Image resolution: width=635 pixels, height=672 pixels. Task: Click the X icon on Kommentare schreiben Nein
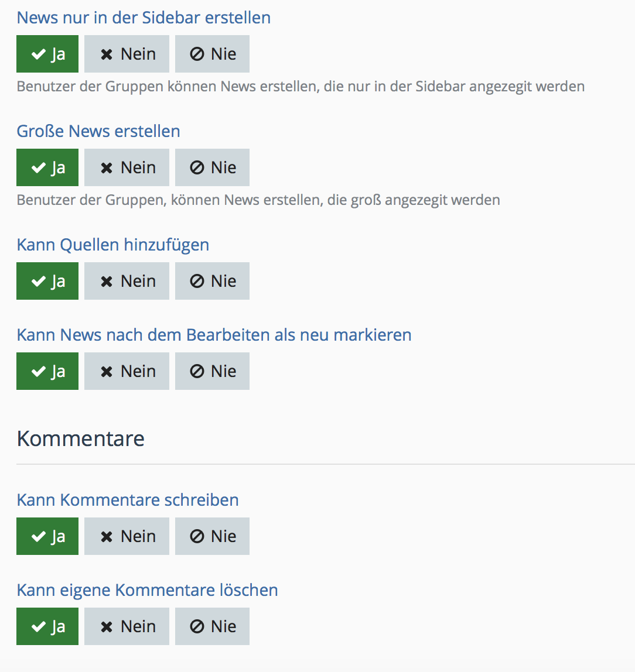[107, 537]
